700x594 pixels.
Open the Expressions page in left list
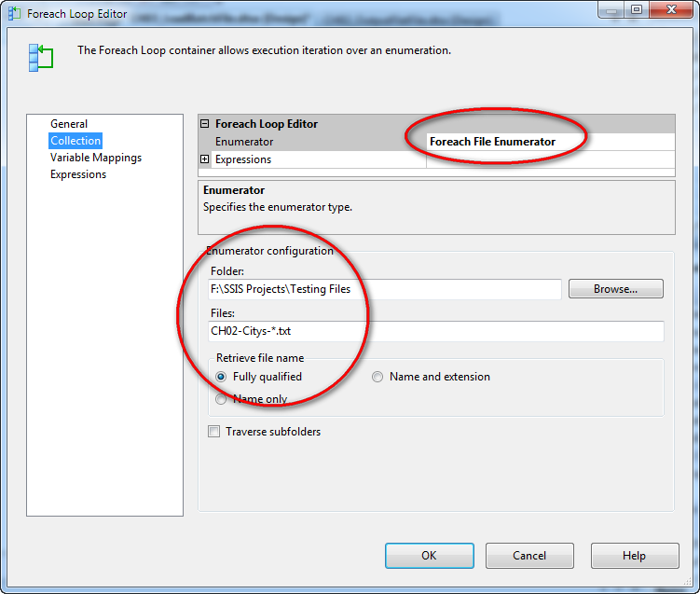[x=78, y=174]
